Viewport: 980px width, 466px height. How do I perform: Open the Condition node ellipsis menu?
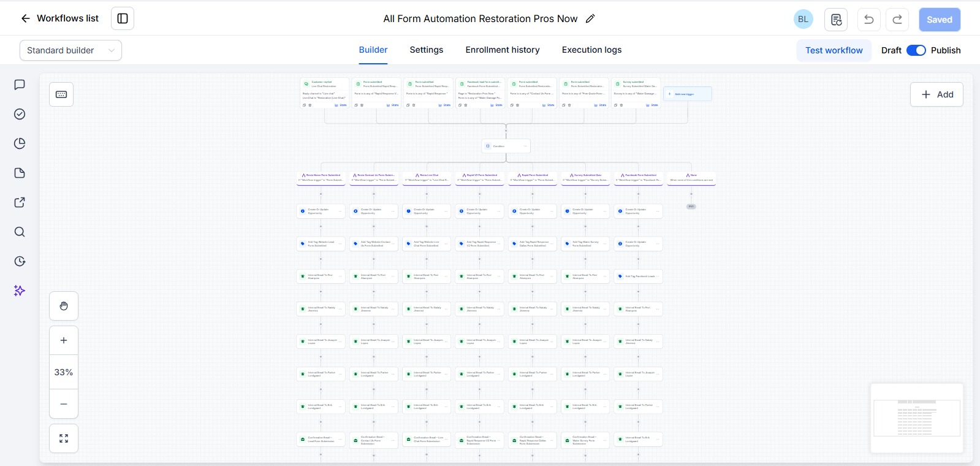(525, 146)
